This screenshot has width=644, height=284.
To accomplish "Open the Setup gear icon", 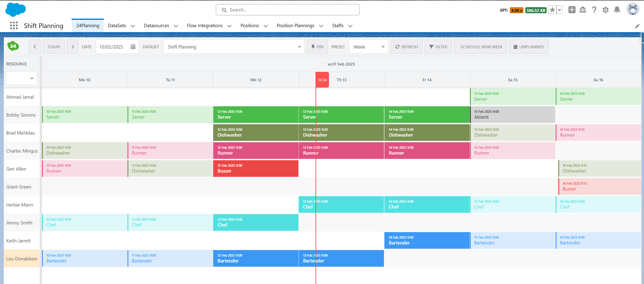I will pos(605,10).
